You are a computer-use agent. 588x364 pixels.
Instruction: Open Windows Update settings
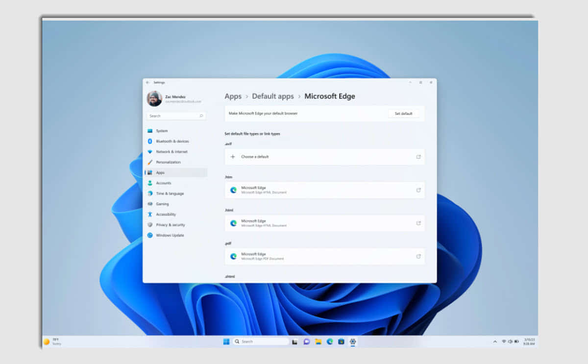(176, 235)
